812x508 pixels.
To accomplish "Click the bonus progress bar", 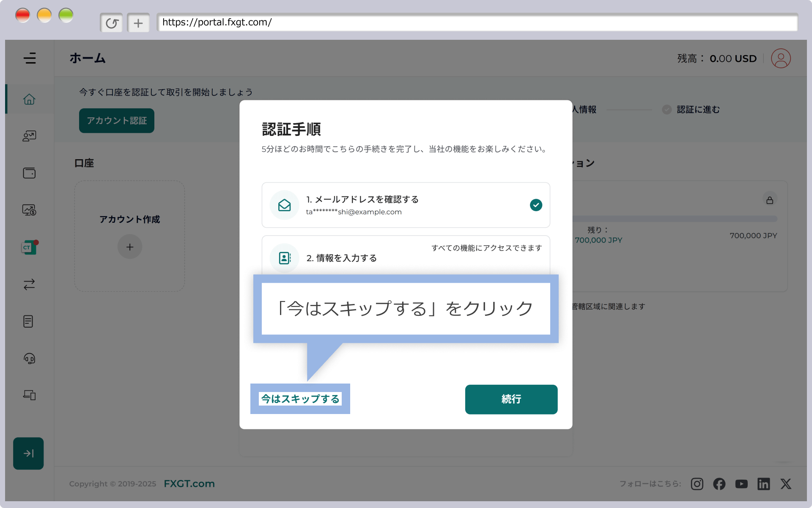I will (675, 219).
